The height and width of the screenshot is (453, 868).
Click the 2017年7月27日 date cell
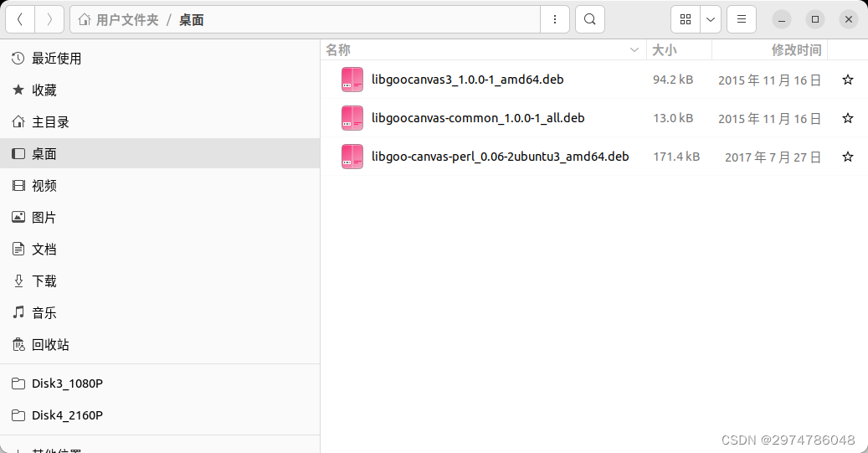pyautogui.click(x=773, y=157)
